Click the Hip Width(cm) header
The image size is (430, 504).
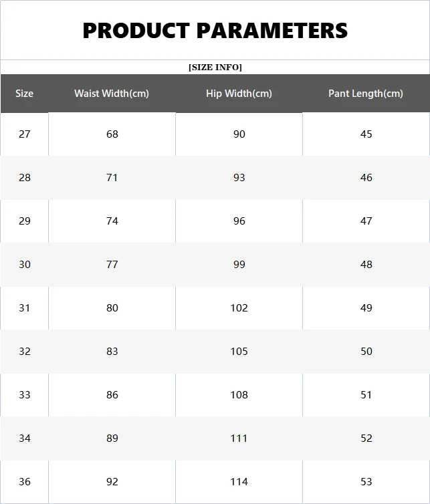(239, 94)
